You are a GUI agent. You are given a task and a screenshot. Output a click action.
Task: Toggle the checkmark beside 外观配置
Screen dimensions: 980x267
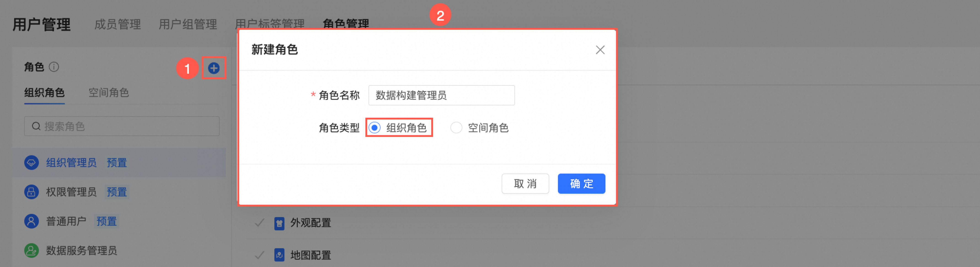[260, 223]
